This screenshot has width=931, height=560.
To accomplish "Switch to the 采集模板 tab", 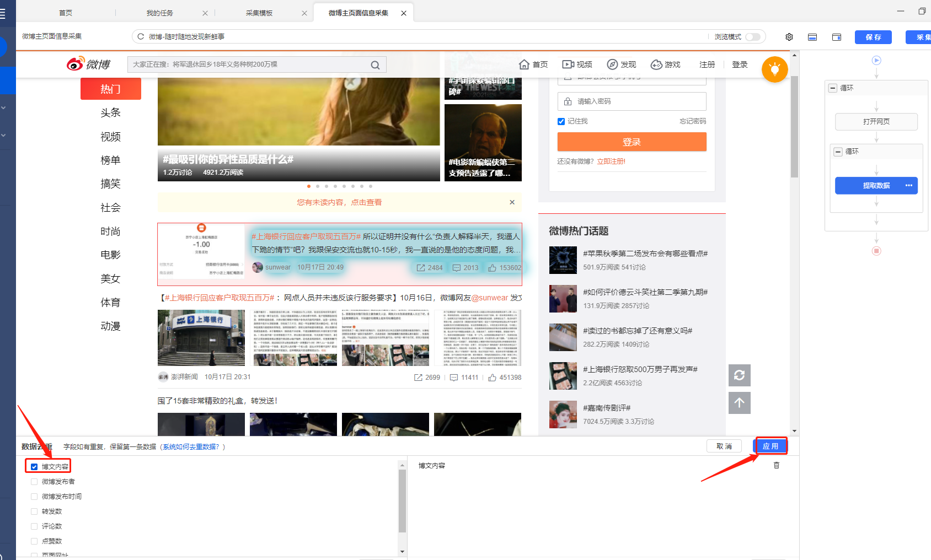I will coord(259,13).
